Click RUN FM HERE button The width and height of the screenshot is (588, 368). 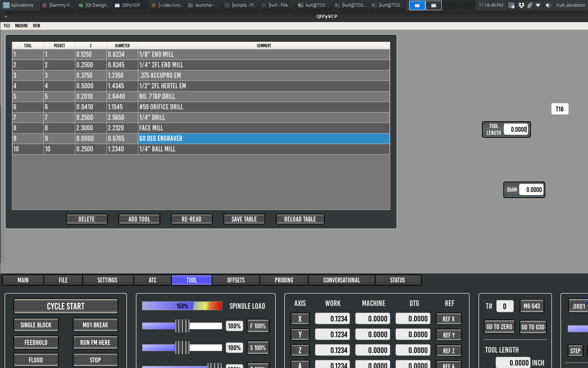[x=96, y=342]
